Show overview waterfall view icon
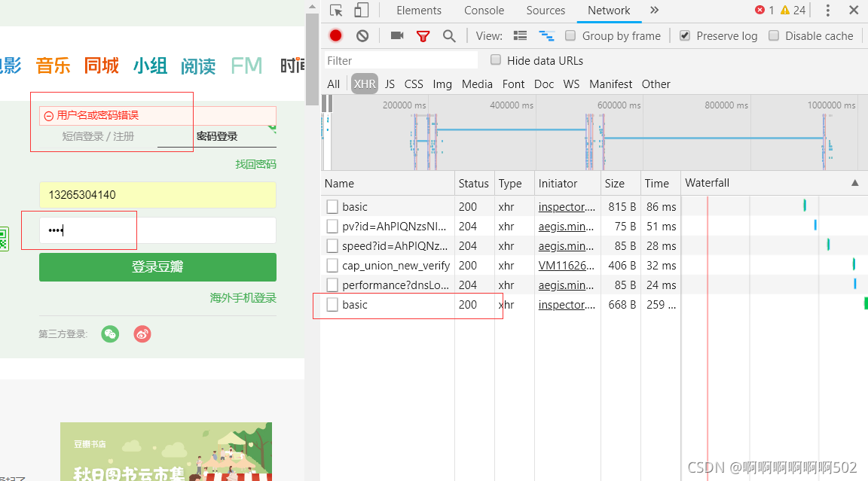The image size is (868, 481). coord(546,36)
